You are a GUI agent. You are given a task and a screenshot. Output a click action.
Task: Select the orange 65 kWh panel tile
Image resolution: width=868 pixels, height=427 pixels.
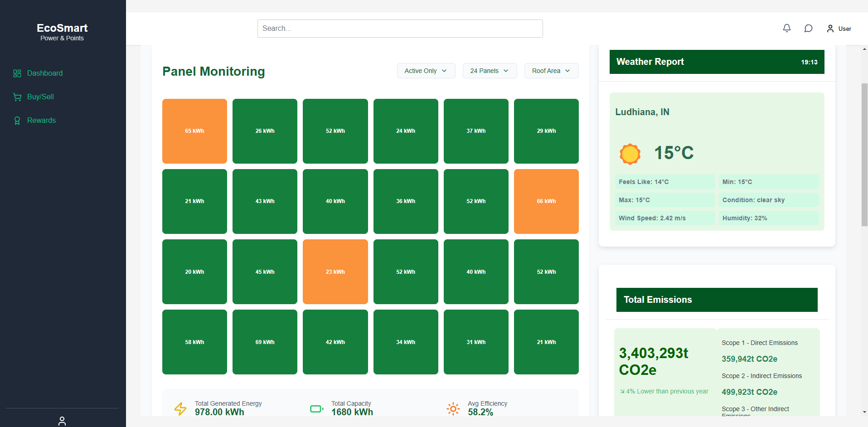coord(194,131)
